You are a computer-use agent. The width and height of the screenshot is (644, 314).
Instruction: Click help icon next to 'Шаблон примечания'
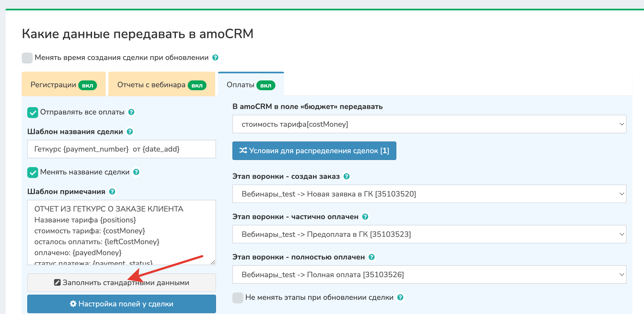(112, 192)
